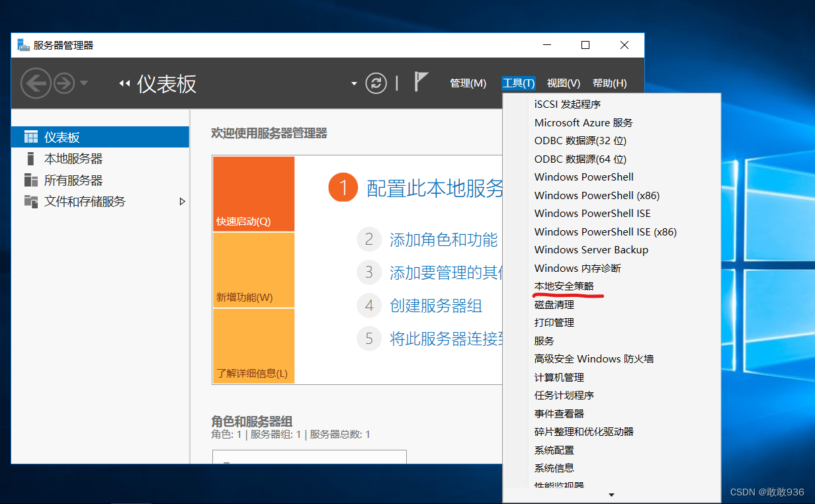
Task: Click the refresh icon in header
Action: [376, 83]
